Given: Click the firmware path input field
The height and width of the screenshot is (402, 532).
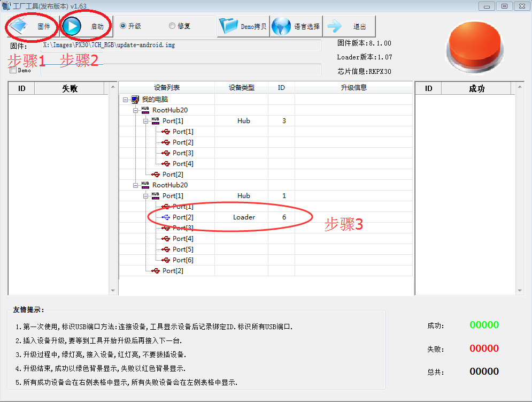Looking at the screenshot, I should [181, 45].
